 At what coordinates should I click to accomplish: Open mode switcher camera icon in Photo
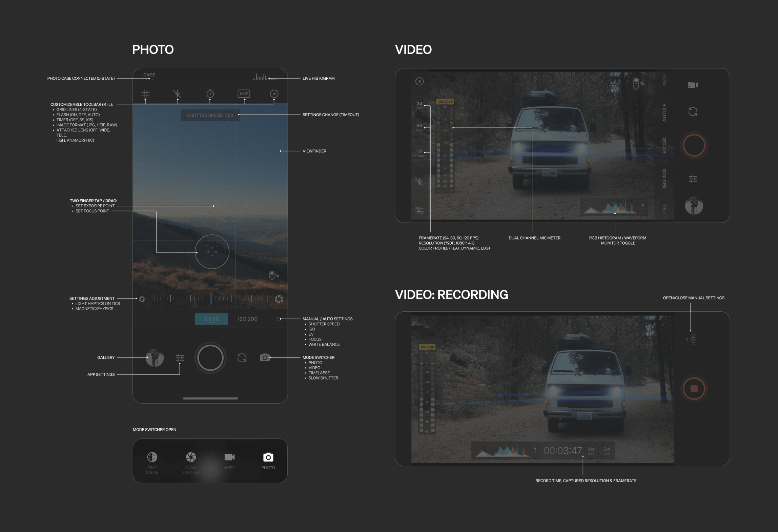point(265,357)
